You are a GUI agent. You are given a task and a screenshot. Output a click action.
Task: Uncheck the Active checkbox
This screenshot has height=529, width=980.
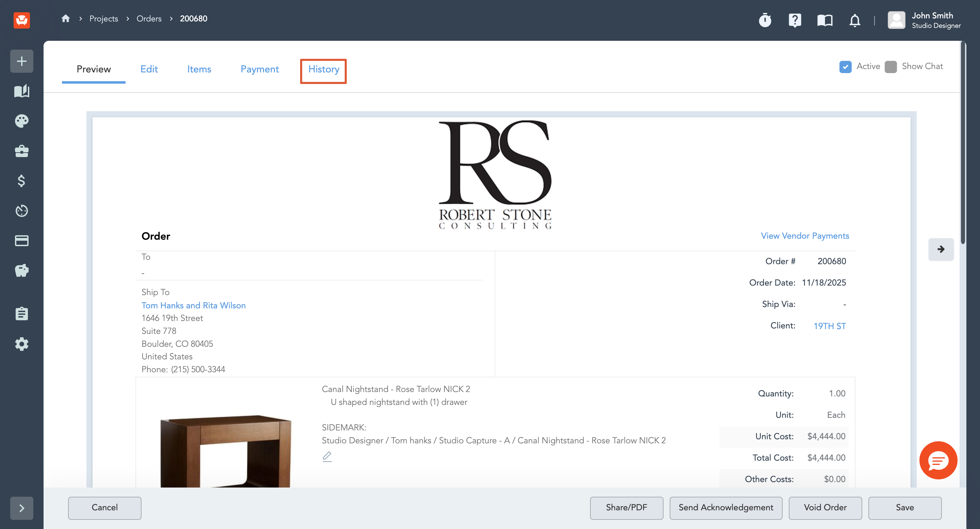(845, 67)
